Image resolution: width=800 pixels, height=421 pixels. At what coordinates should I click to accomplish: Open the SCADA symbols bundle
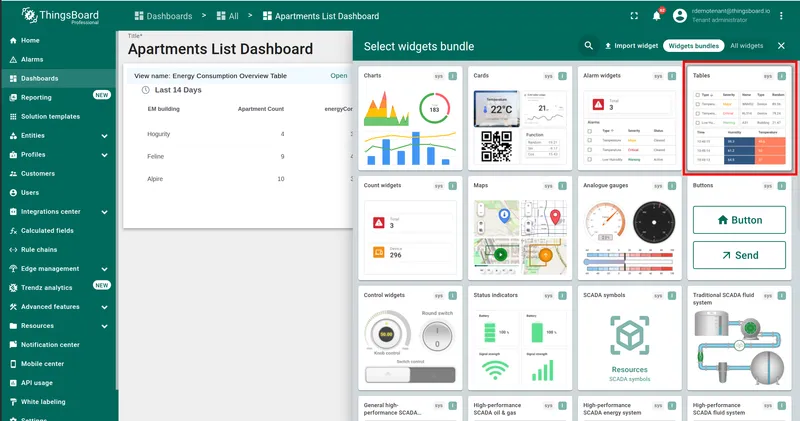pyautogui.click(x=630, y=338)
